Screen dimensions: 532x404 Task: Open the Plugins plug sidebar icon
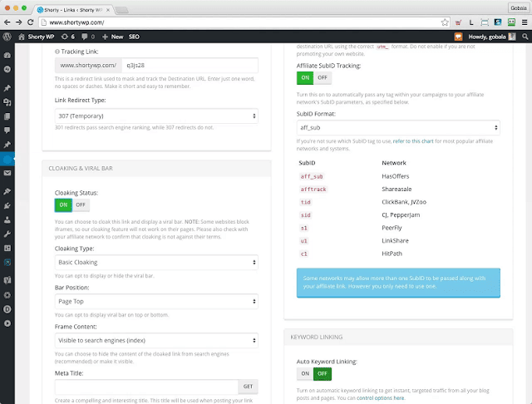tap(7, 206)
